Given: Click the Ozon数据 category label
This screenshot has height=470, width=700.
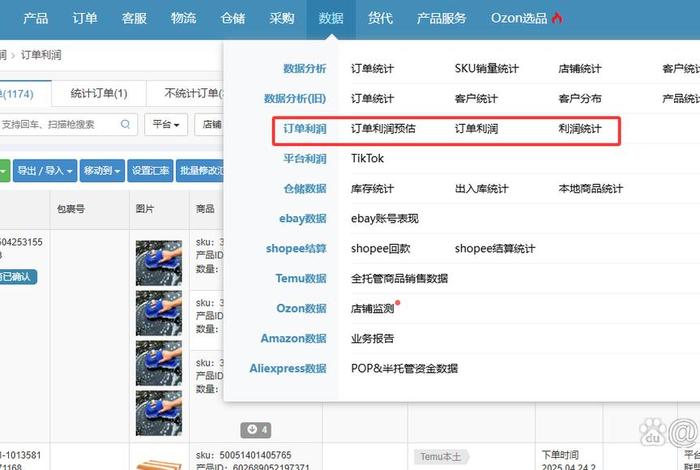Looking at the screenshot, I should [301, 308].
